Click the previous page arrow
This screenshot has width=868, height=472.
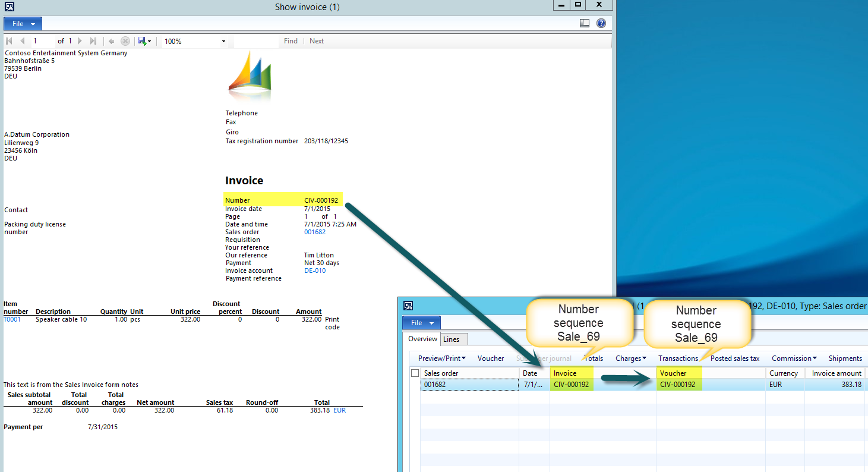pos(23,41)
